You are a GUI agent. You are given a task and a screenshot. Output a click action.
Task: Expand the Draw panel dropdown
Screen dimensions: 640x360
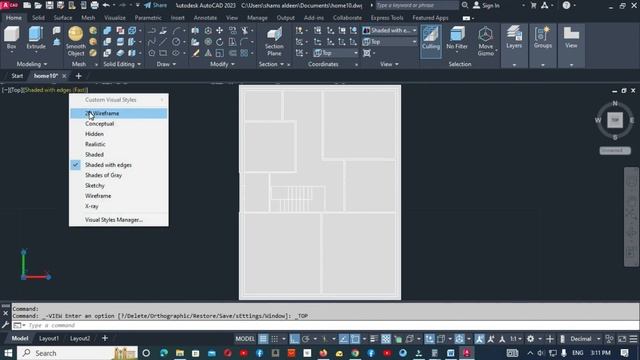click(166, 64)
